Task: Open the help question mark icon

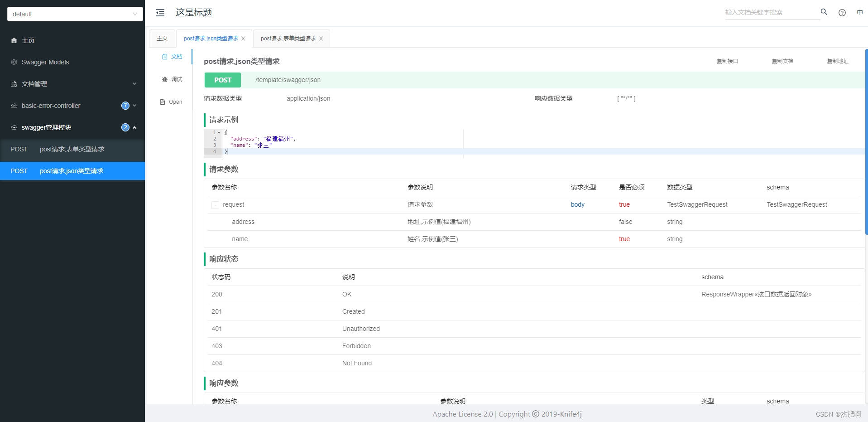Action: pos(842,12)
